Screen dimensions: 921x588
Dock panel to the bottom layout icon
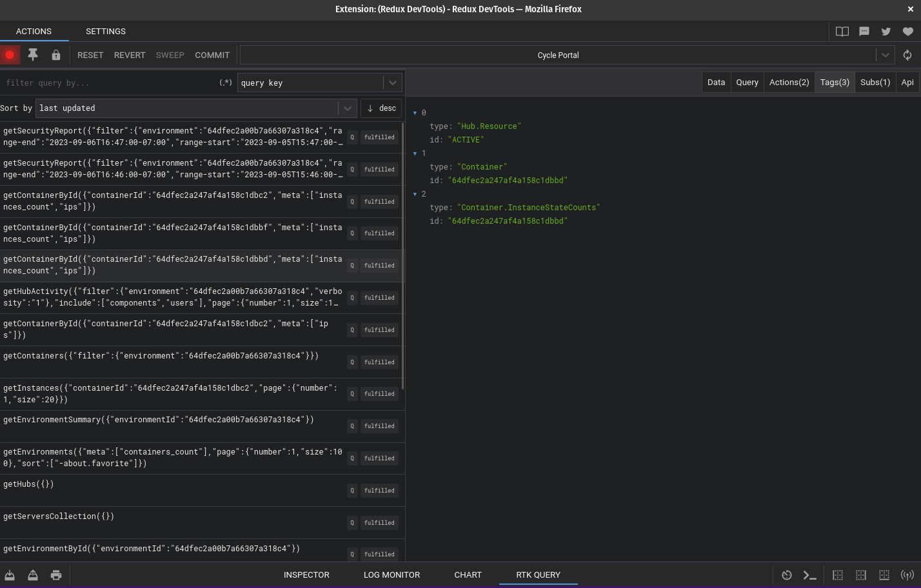884,575
